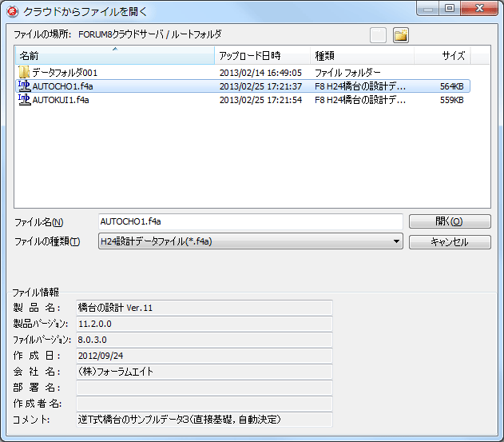
Task: Maximize the dialog window
Action: click(450, 8)
